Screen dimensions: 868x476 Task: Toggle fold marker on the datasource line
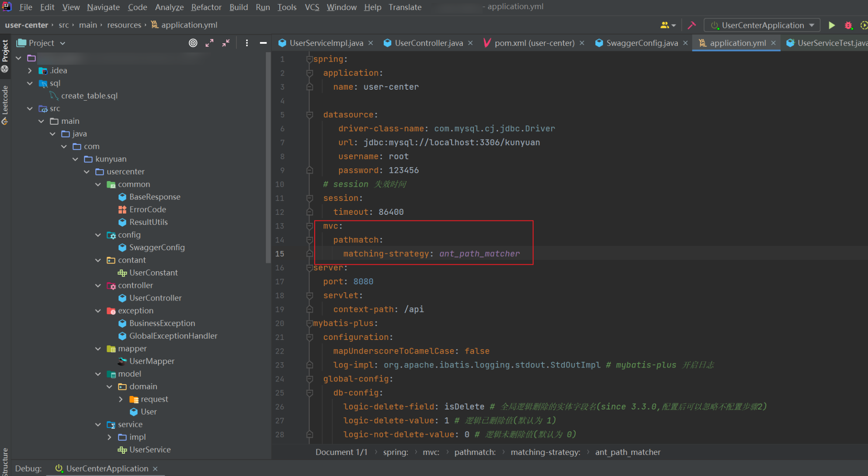coord(309,115)
